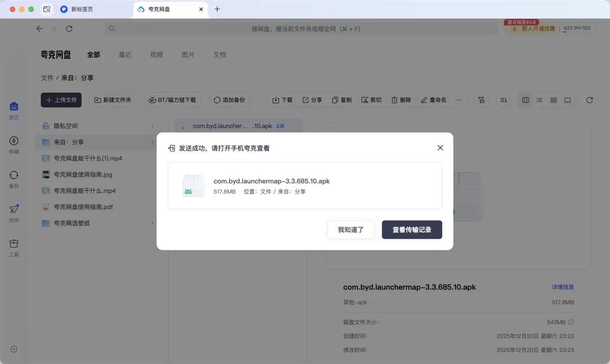610x364 pixels.
Task: Open the filter funnel icon
Action: point(481,100)
